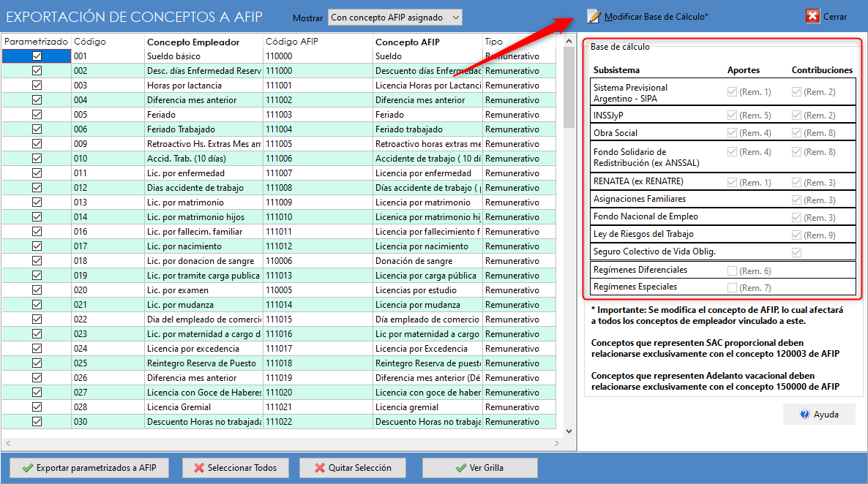Select the Diferencia mes anterior cell for code 004
The height and width of the screenshot is (484, 868).
(x=203, y=100)
